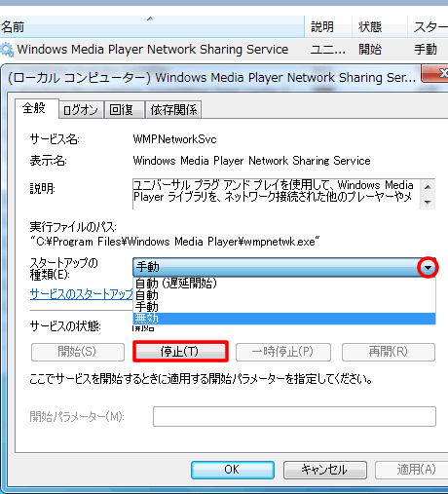Click the 停止(T) button
Viewport: 448px width, 494px height.
[180, 352]
